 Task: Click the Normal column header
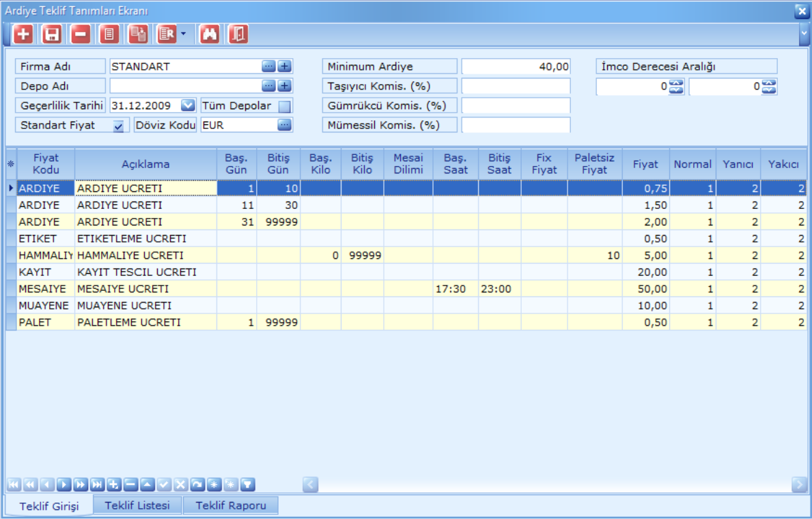(692, 164)
